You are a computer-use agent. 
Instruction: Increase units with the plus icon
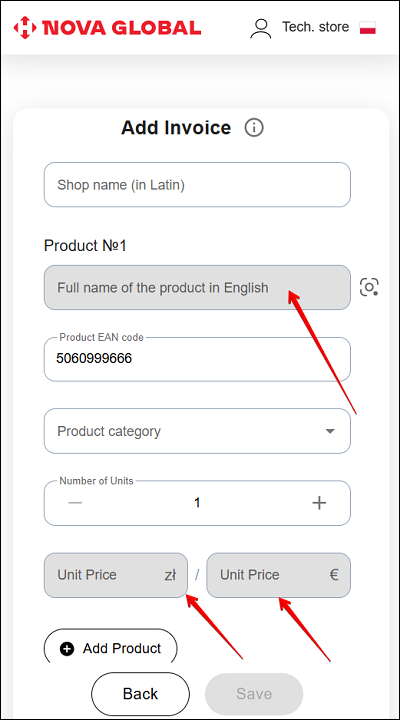[x=319, y=503]
